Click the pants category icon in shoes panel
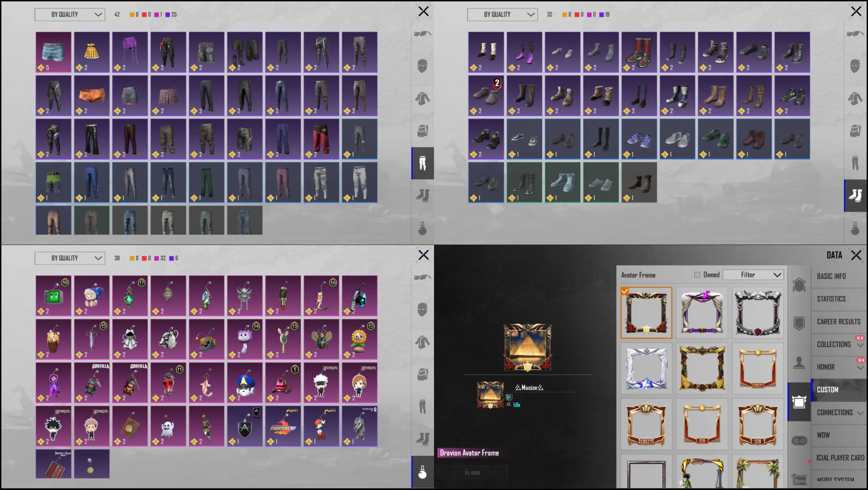The height and width of the screenshot is (490, 868). (855, 163)
